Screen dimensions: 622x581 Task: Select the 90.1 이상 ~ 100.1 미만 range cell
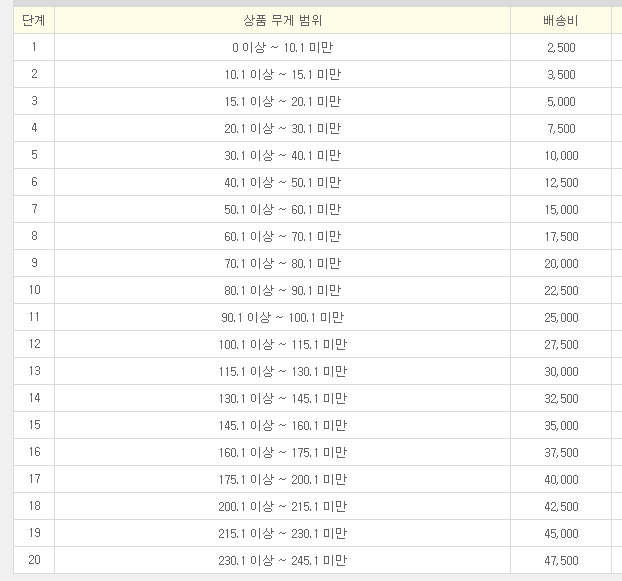pos(282,317)
